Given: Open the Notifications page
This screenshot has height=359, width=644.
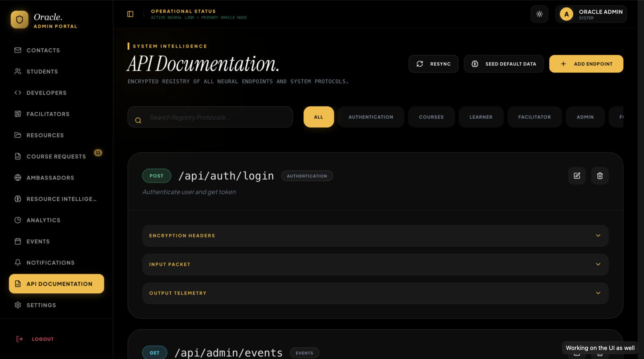Looking at the screenshot, I should coord(56,263).
